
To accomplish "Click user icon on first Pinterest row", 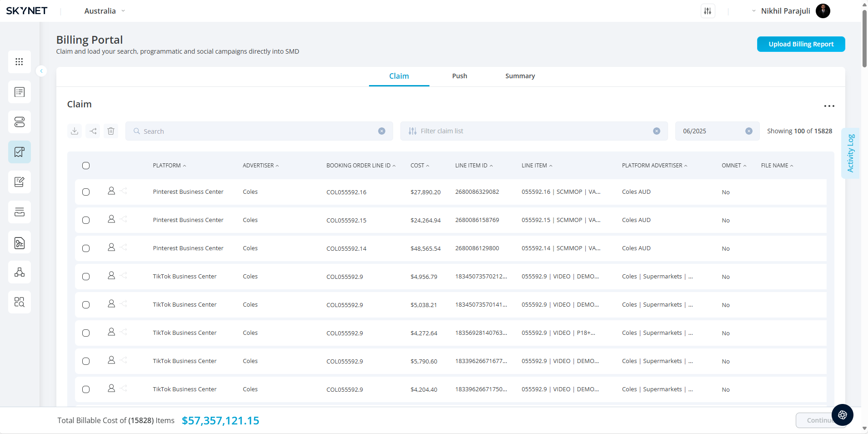I will pyautogui.click(x=111, y=191).
